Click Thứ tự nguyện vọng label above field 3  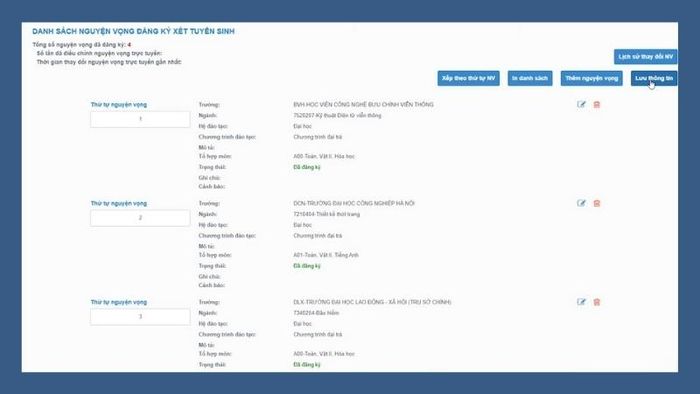119,302
